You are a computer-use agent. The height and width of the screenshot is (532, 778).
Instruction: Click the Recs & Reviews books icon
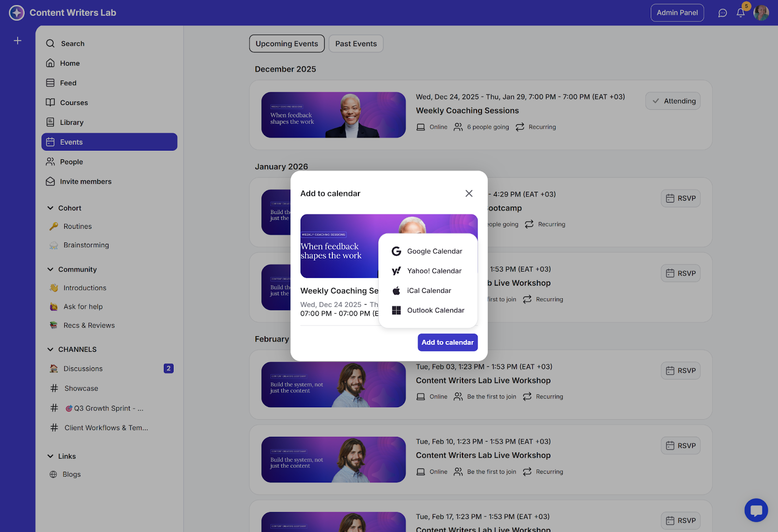click(x=53, y=326)
